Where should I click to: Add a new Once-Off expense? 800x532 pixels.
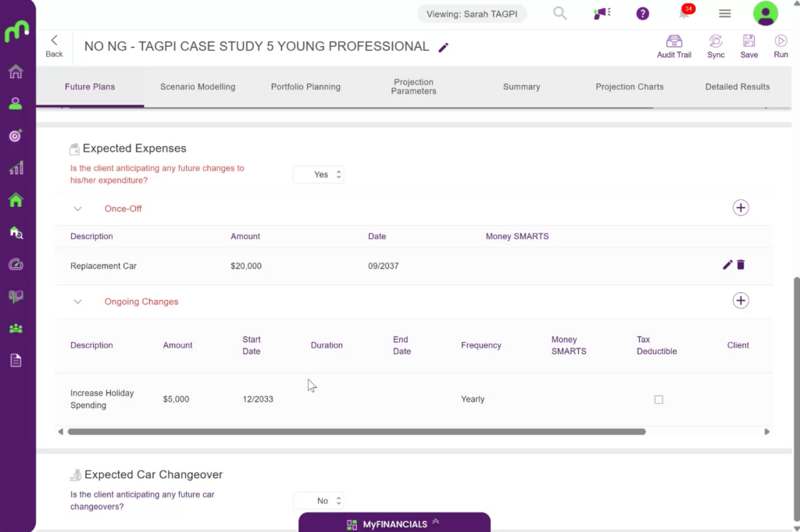(x=741, y=208)
